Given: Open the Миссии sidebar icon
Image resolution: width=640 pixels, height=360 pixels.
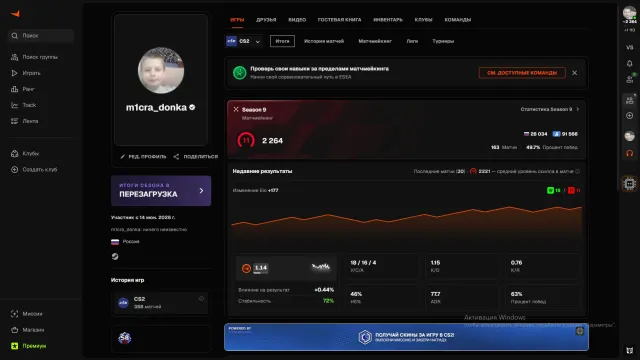Looking at the screenshot, I should (15, 314).
